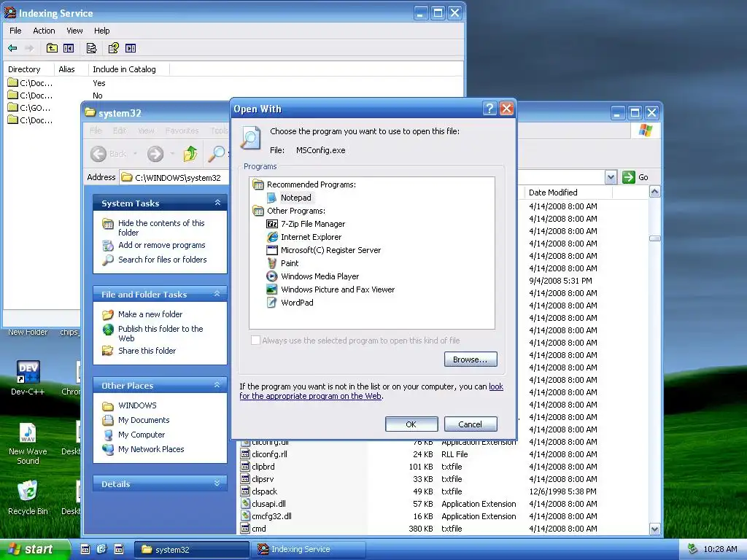Expand the Details panel
The image size is (747, 560).
pos(217,483)
